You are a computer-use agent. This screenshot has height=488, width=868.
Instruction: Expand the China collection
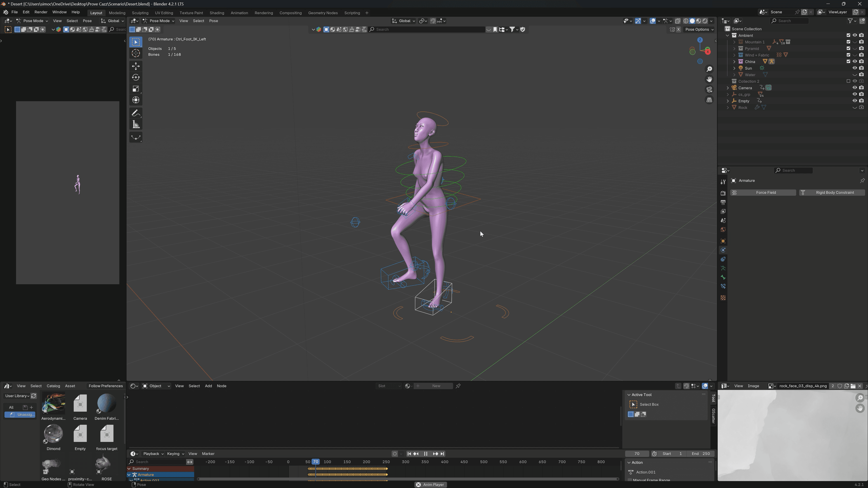tap(734, 62)
